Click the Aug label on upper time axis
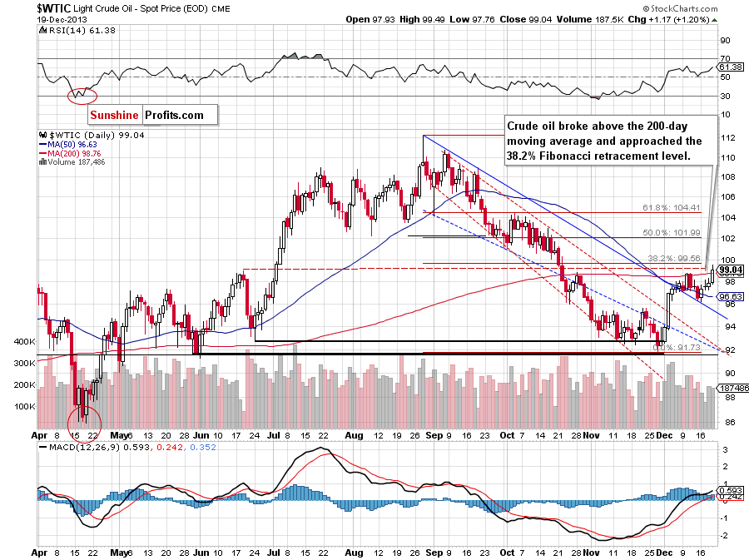This screenshot has height=560, width=749. point(354,435)
